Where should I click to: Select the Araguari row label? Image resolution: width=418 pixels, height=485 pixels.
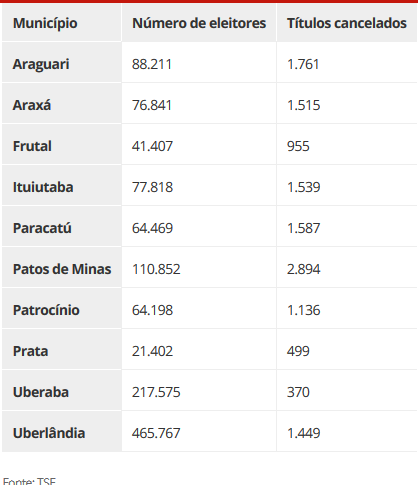tap(62, 64)
